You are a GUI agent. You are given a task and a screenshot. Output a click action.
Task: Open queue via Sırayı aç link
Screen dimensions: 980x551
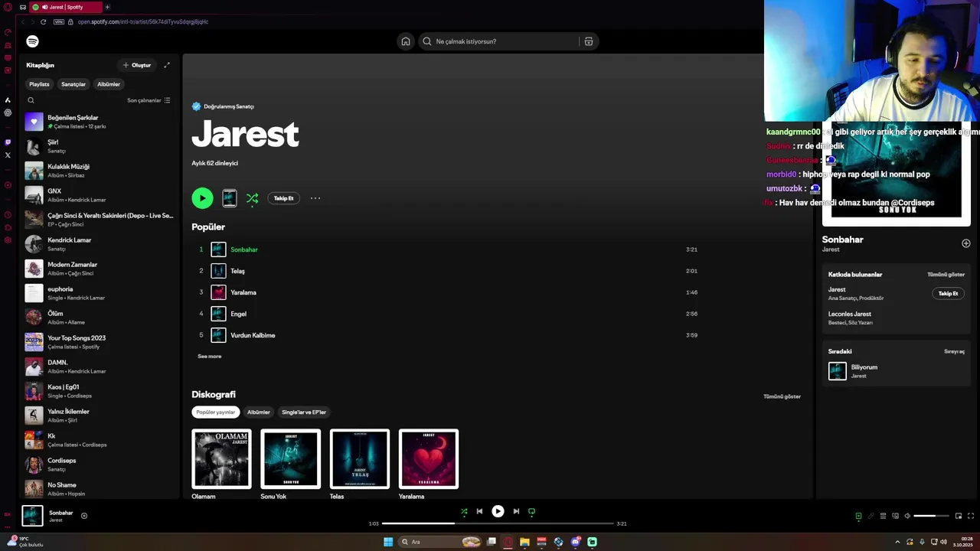coord(954,352)
